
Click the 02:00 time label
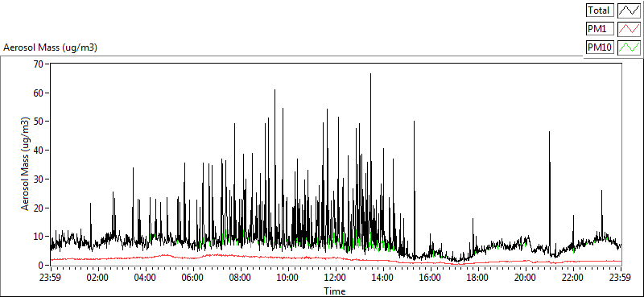97,277
